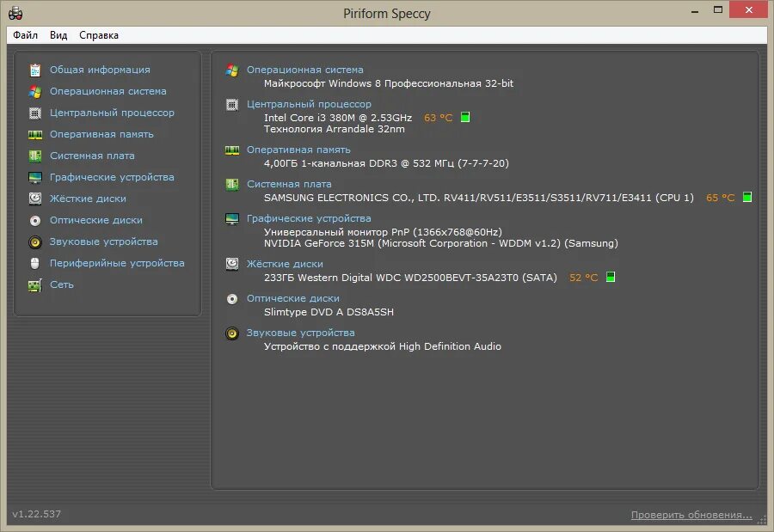The image size is (774, 532).
Task: Click the mouse icon in sidebar
Action: 35,263
